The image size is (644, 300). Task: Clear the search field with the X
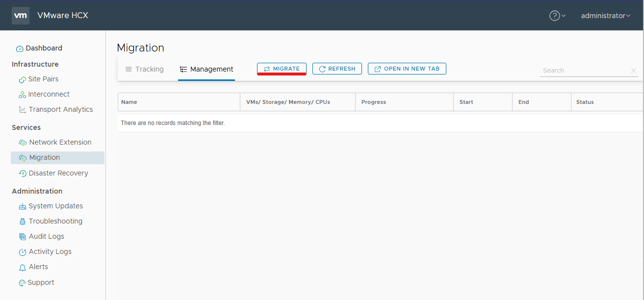click(633, 71)
